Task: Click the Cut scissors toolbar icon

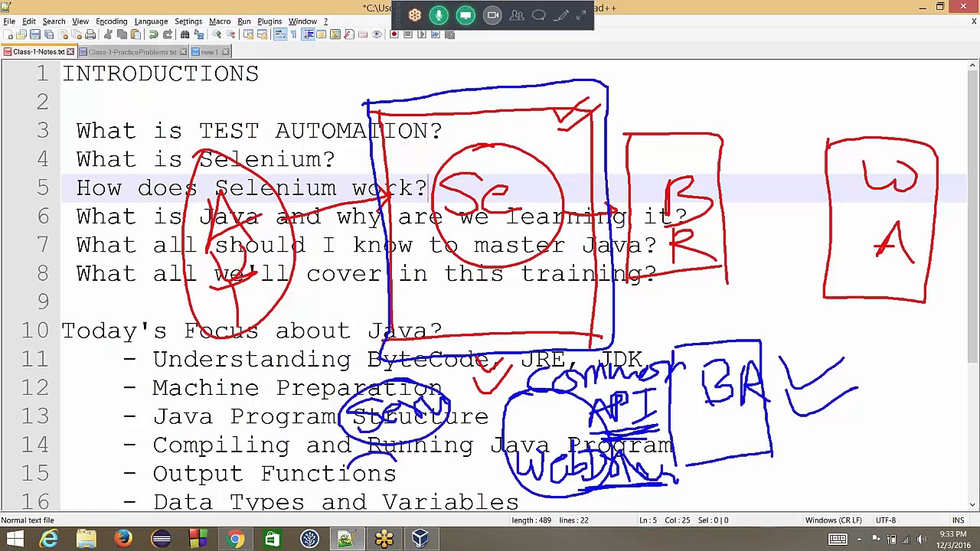Action: coord(108,34)
